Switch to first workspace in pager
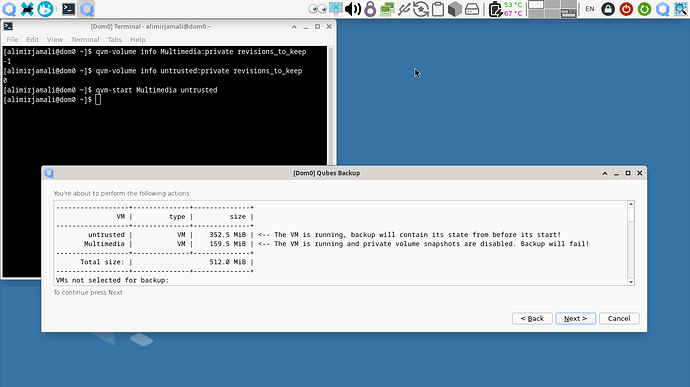Screen dimensions: 690x387 tap(536, 5)
